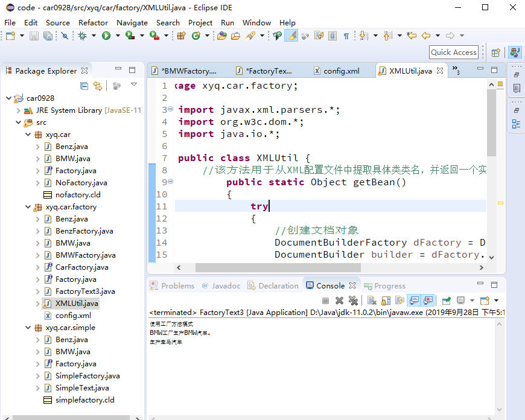525x420 pixels.
Task: Open the Search menu
Action: pyautogui.click(x=168, y=22)
